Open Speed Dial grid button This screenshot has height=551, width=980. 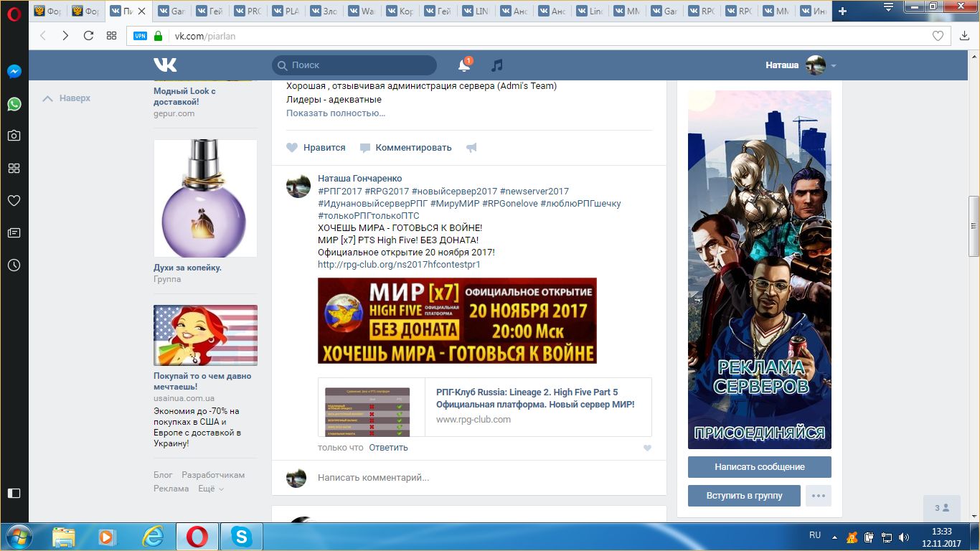click(x=111, y=36)
